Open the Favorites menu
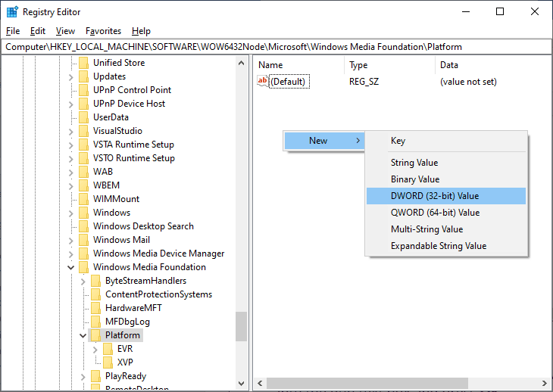 (x=103, y=31)
